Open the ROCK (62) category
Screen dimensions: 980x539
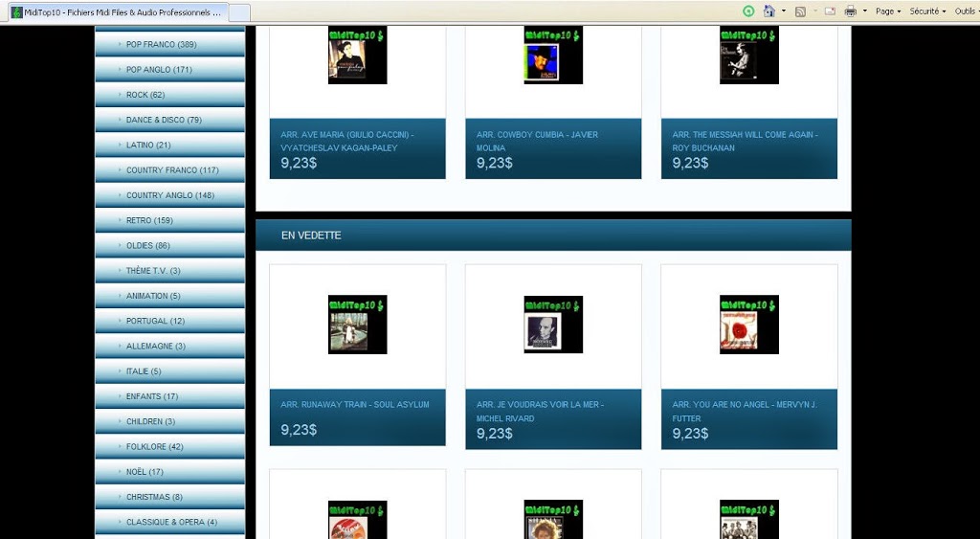(x=170, y=95)
